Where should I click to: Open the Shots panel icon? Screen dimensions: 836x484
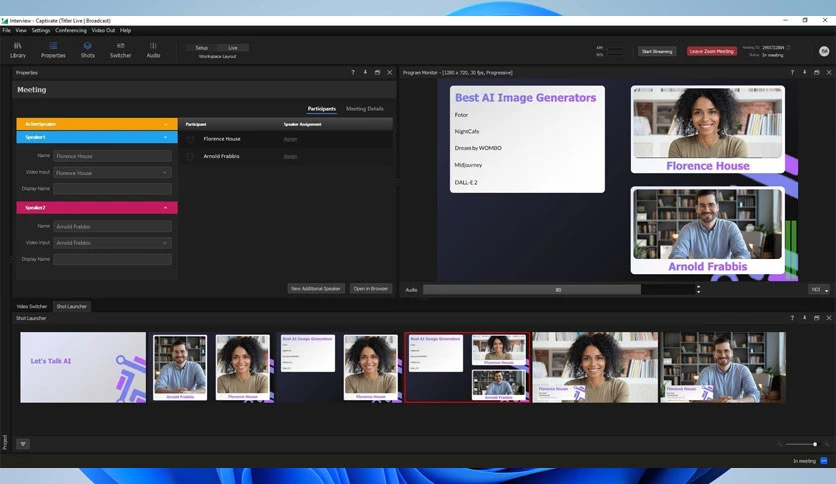coord(87,50)
